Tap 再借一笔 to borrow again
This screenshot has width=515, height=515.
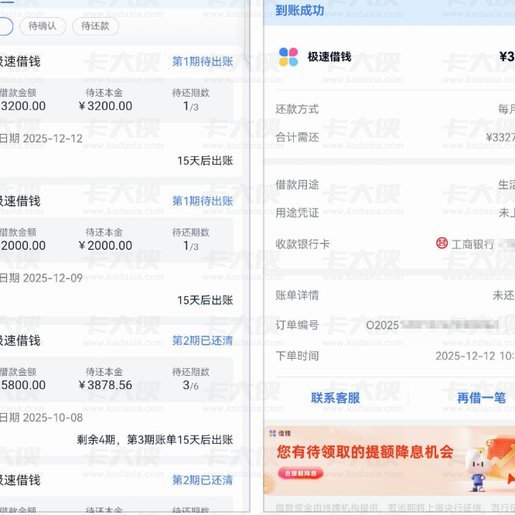(481, 398)
